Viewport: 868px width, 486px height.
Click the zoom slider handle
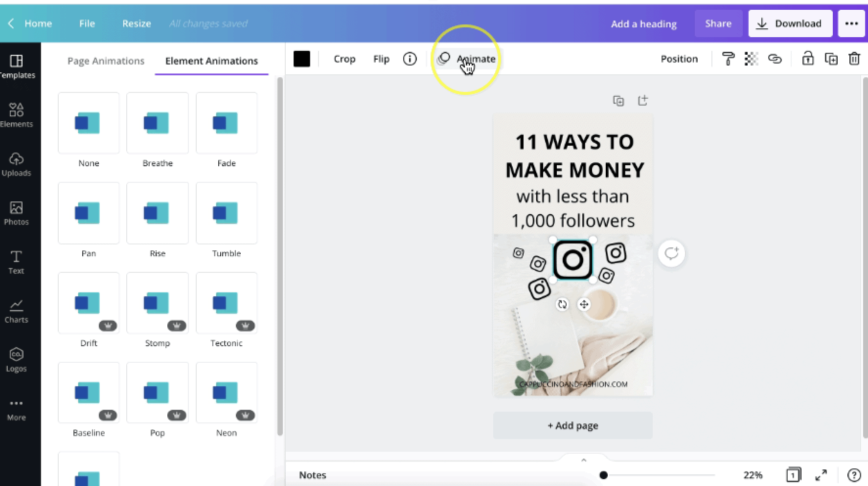[604, 475]
